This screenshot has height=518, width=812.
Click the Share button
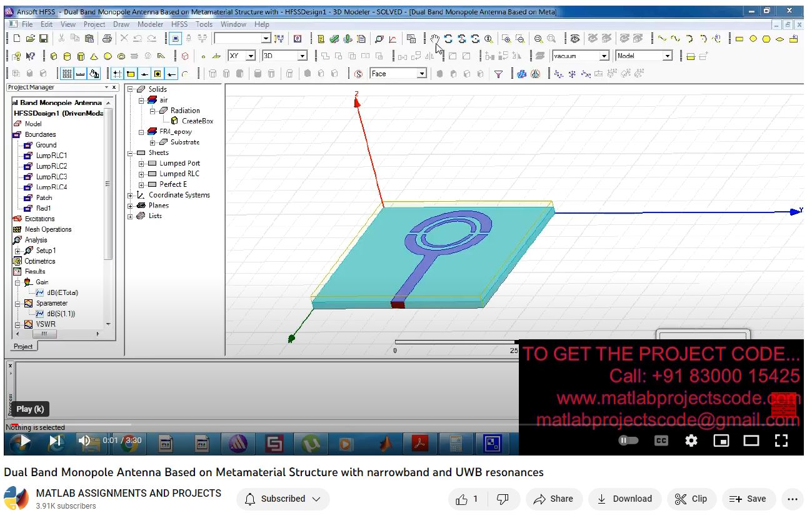(553, 499)
